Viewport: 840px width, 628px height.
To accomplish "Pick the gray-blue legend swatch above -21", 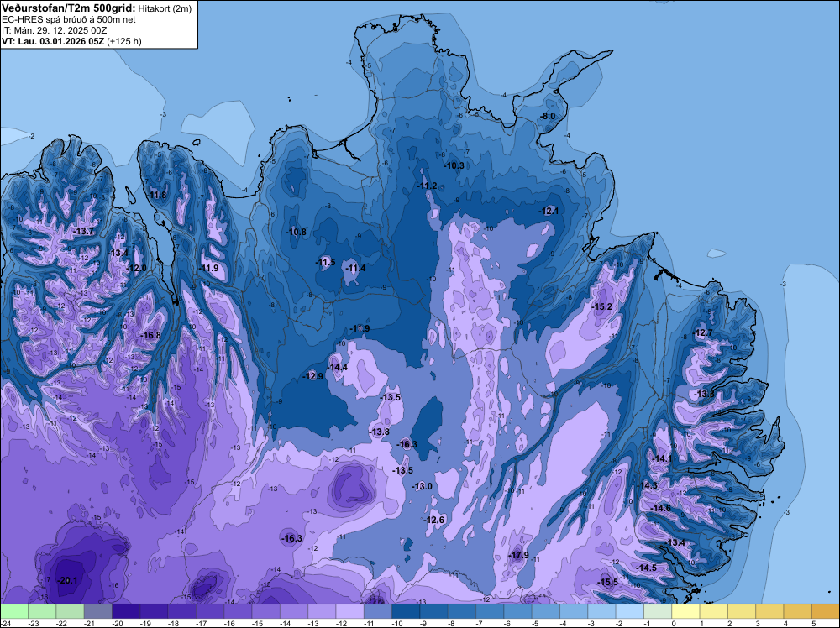I will pos(98,611).
